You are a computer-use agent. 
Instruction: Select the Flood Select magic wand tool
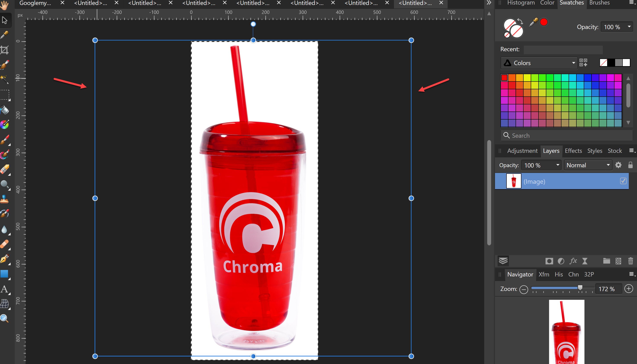(x=5, y=80)
